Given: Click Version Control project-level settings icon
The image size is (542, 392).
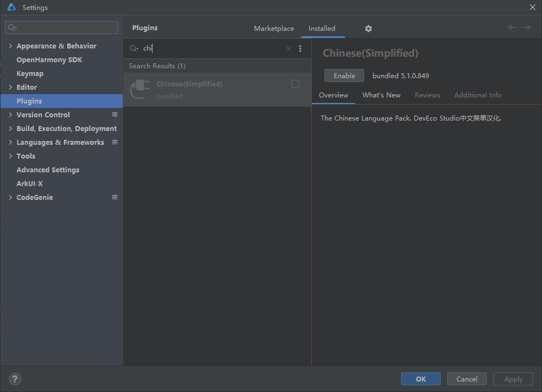Looking at the screenshot, I should pyautogui.click(x=115, y=115).
